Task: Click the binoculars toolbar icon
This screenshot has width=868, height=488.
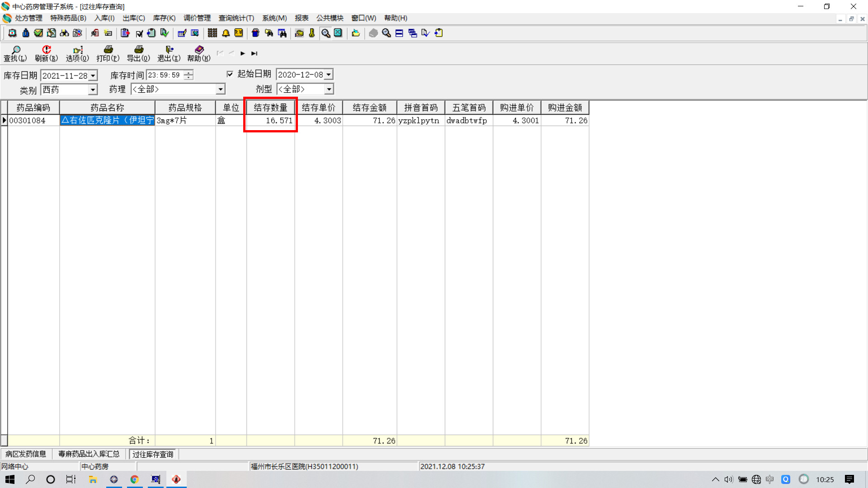Action: click(x=64, y=33)
